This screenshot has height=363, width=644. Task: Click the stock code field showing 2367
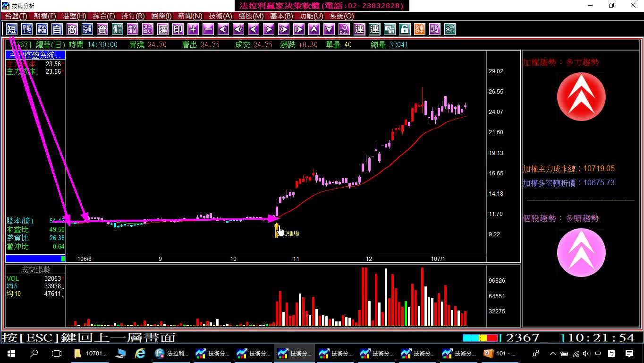point(532,338)
